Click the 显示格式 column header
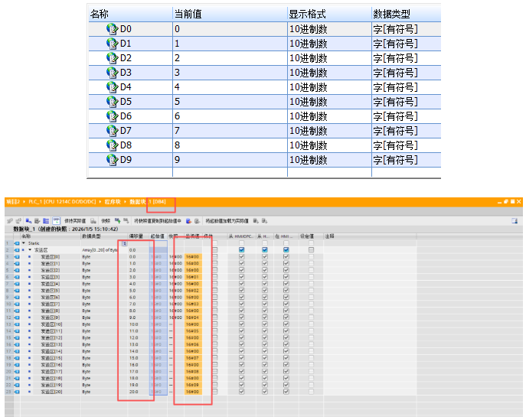The height and width of the screenshot is (420, 526). 308,14
